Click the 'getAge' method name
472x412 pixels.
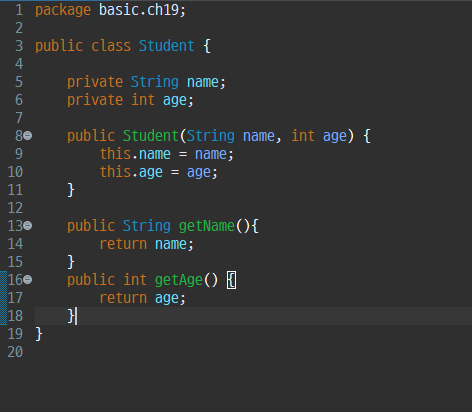[179, 280]
